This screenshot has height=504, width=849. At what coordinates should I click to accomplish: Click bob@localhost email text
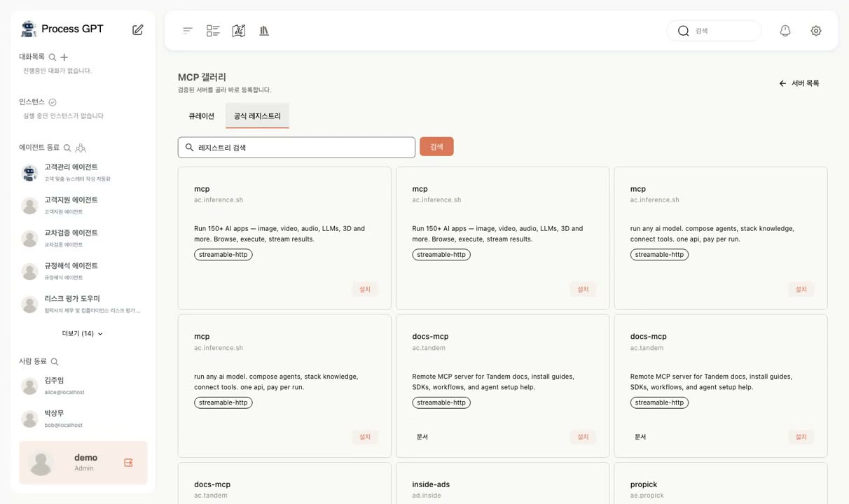point(64,425)
